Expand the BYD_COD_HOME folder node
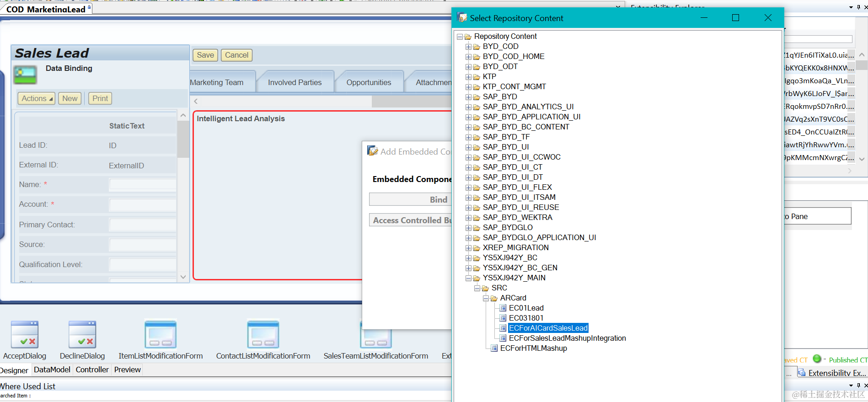The height and width of the screenshot is (402, 868). coord(468,57)
